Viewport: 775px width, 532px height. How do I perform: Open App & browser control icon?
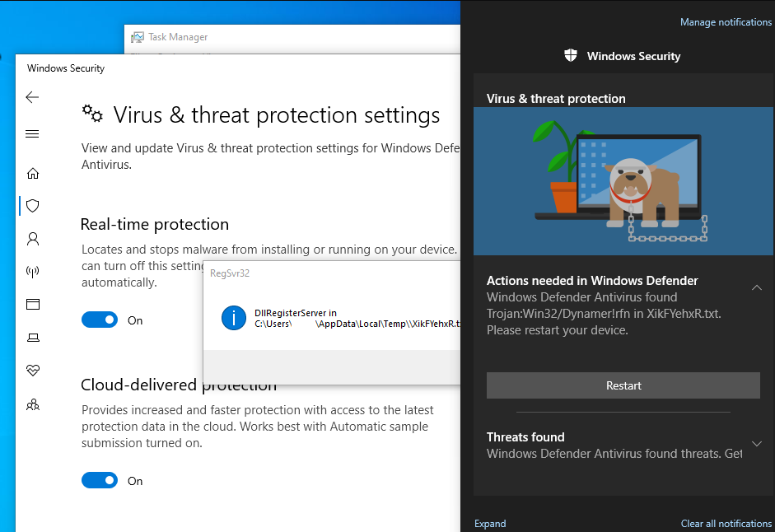[33, 304]
